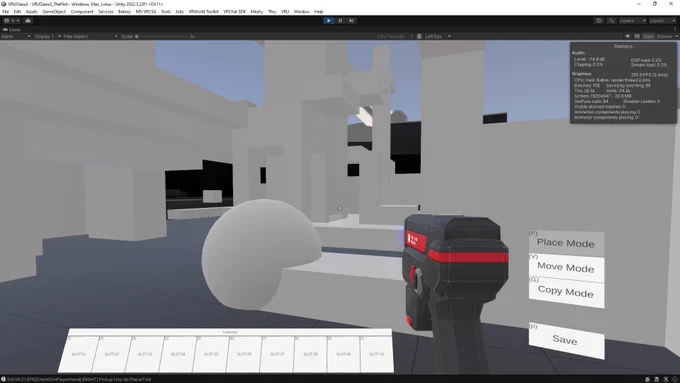680x383 pixels.
Task: Open the Services menu
Action: [x=106, y=12]
